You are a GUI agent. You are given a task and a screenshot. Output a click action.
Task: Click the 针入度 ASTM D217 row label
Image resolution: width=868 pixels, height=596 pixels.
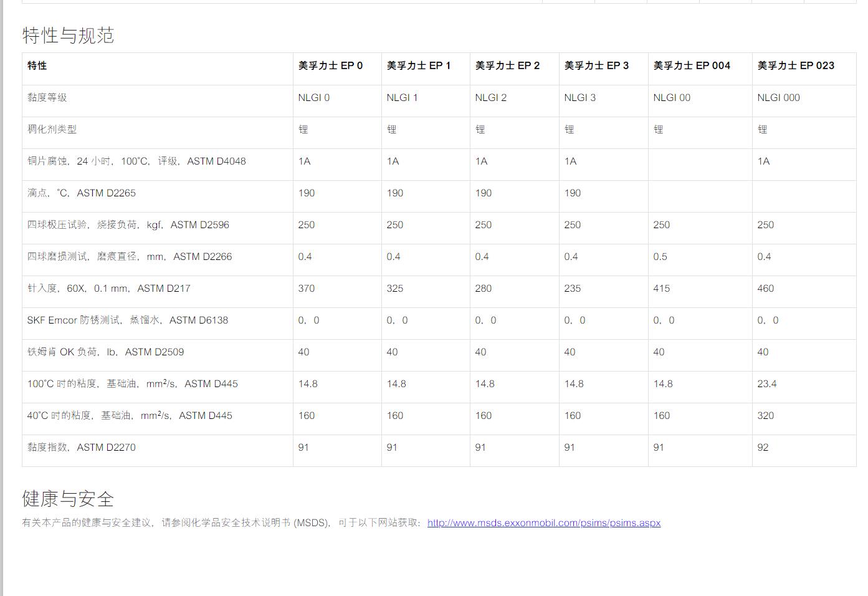pos(108,288)
